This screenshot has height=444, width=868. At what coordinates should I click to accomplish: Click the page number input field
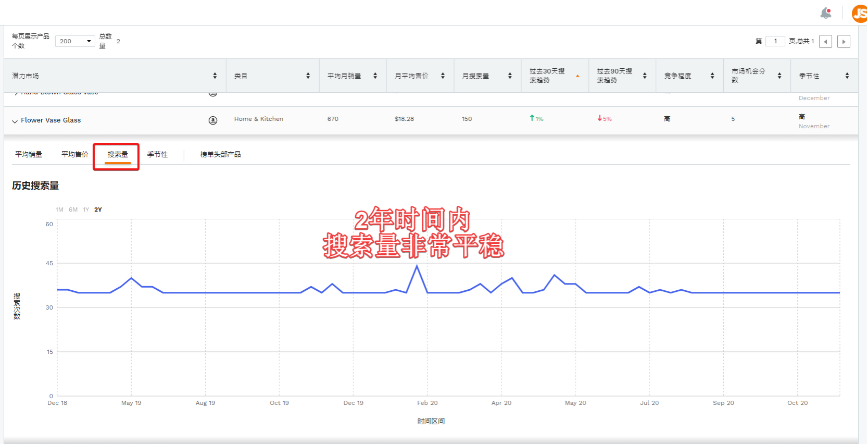(775, 41)
